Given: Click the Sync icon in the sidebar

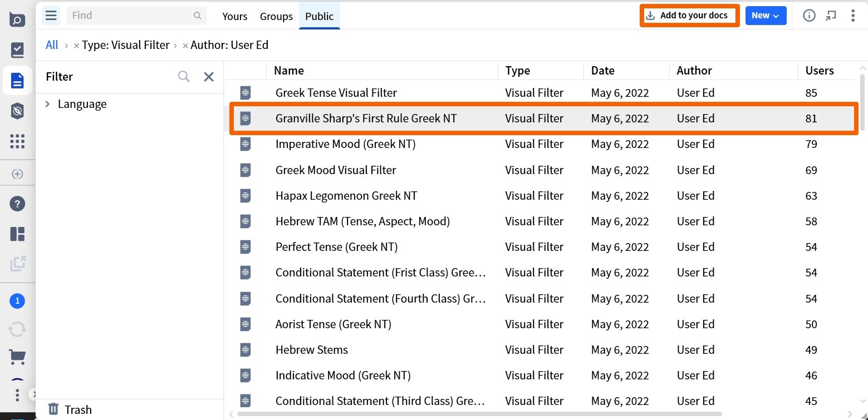Looking at the screenshot, I should coord(18,328).
